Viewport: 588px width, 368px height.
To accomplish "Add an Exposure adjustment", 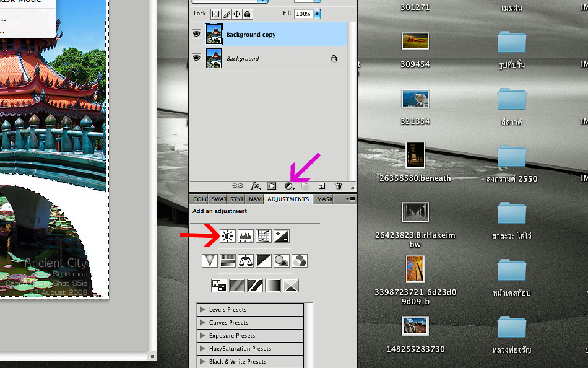I will point(282,236).
